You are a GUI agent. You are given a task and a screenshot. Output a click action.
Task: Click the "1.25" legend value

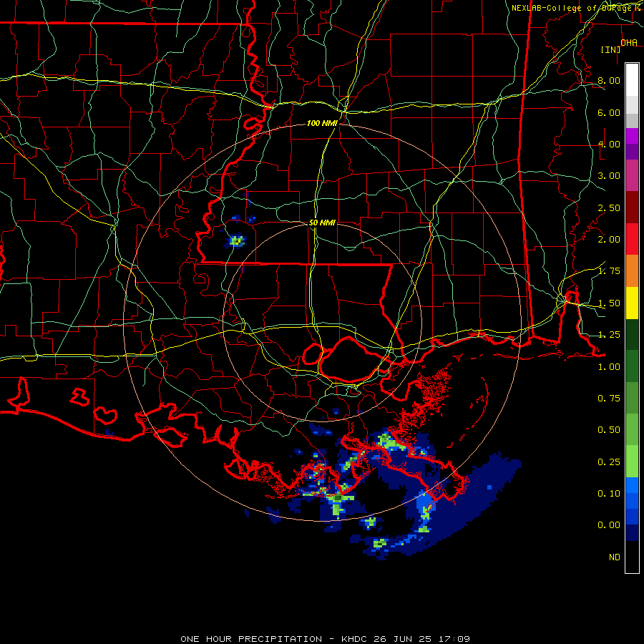609,335
